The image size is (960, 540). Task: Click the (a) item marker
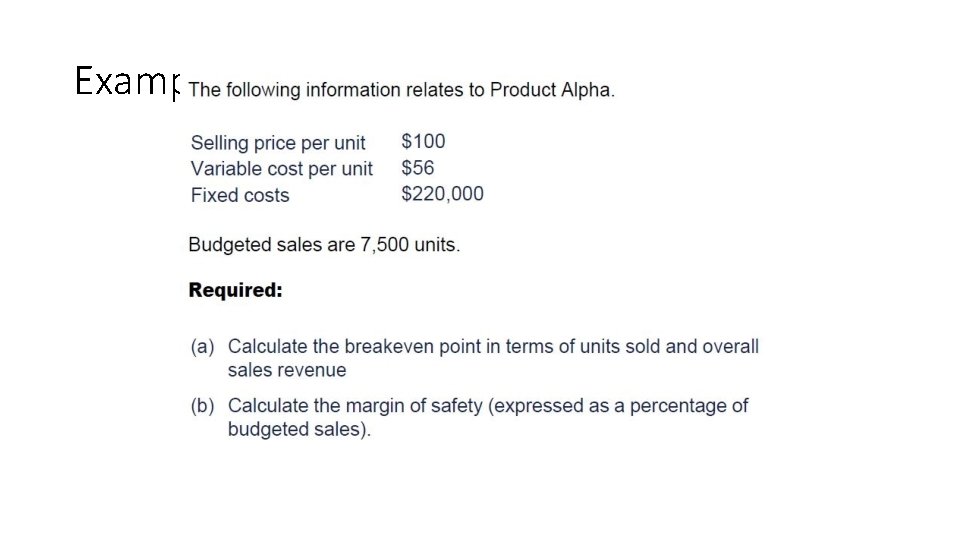(x=203, y=347)
